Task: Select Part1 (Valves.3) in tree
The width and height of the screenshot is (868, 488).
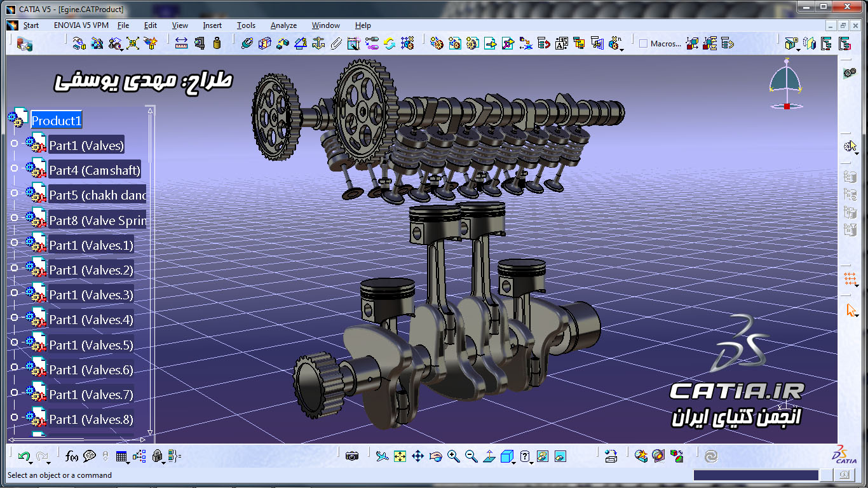Action: click(x=92, y=295)
